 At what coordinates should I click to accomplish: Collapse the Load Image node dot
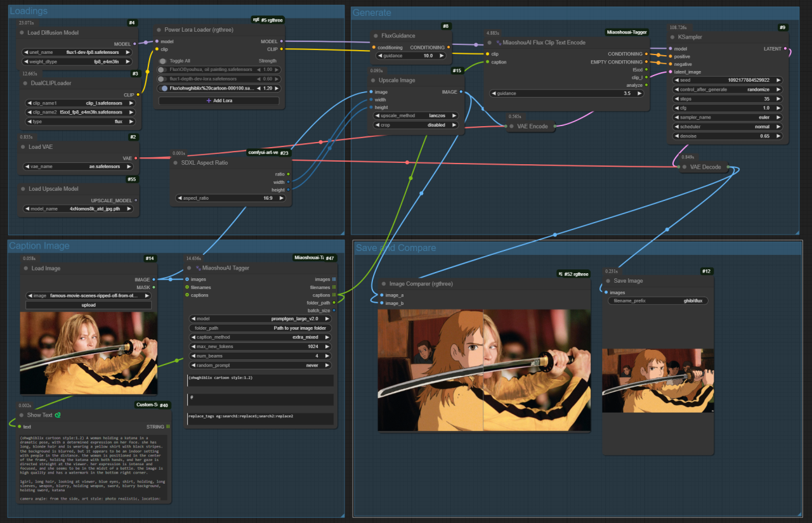pyautogui.click(x=25, y=268)
